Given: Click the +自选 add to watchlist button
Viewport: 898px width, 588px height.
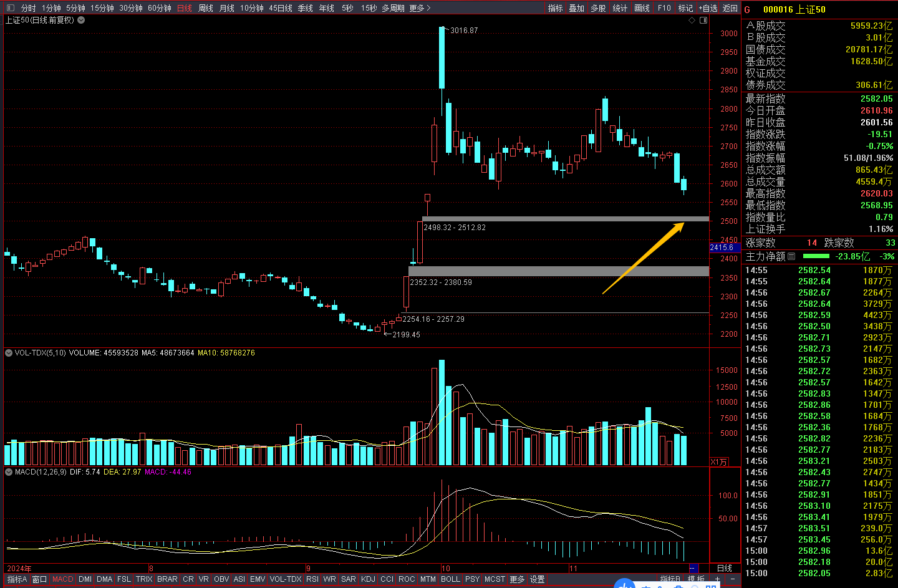Looking at the screenshot, I should [x=708, y=8].
